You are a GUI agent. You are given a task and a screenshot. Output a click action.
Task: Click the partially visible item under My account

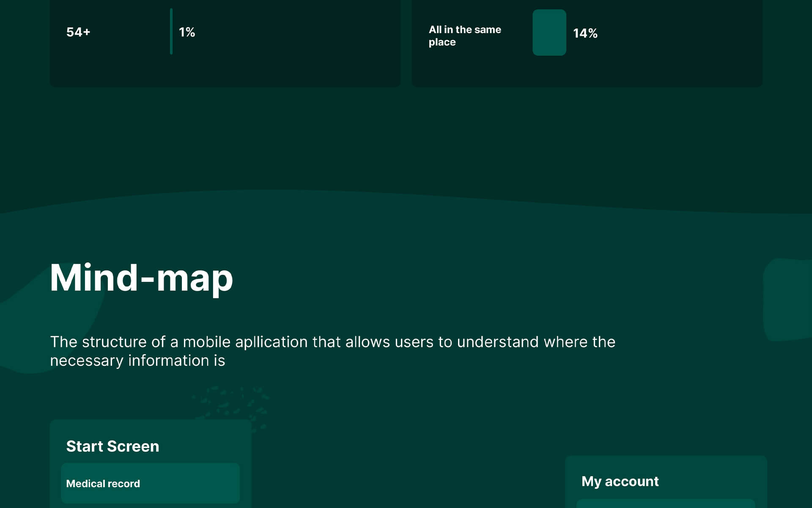click(x=666, y=504)
